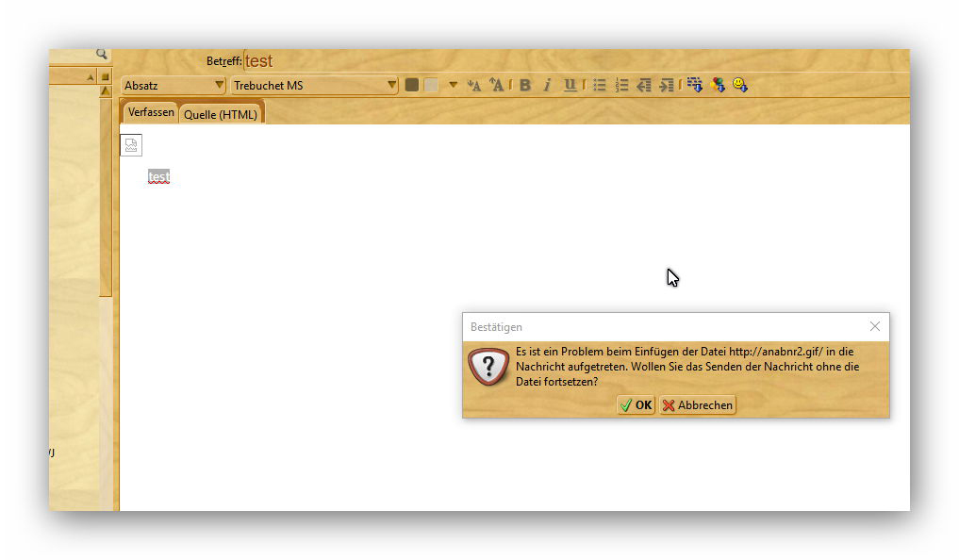Toggle underline formatting

tap(570, 85)
